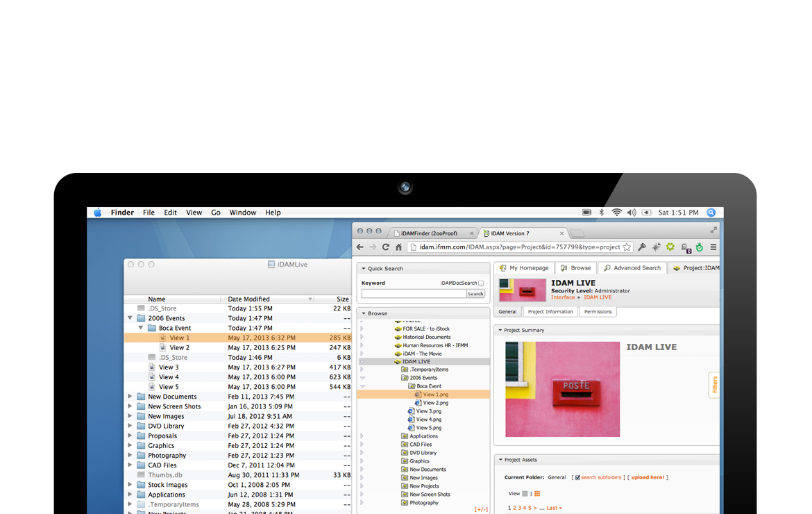Click the Bluetooth icon in menu bar

point(601,213)
